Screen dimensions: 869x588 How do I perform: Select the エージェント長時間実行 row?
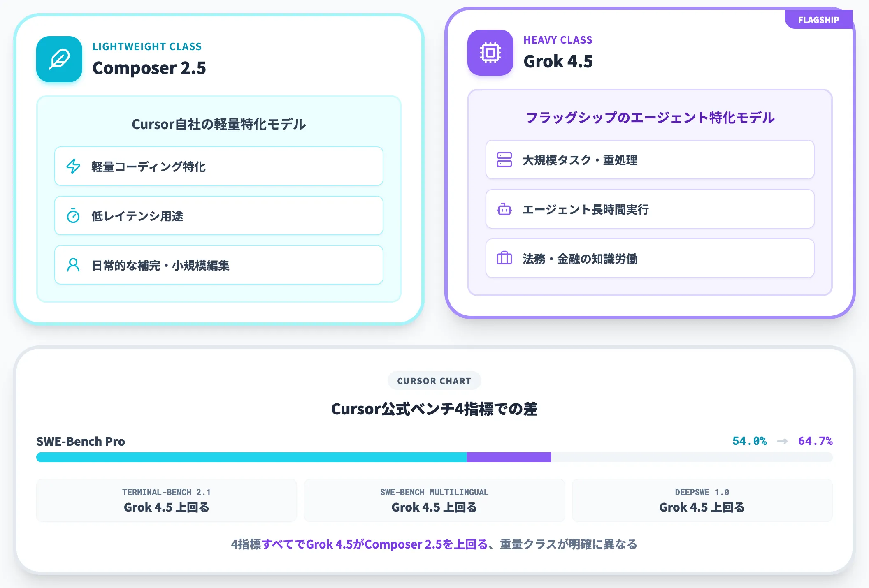coord(650,209)
